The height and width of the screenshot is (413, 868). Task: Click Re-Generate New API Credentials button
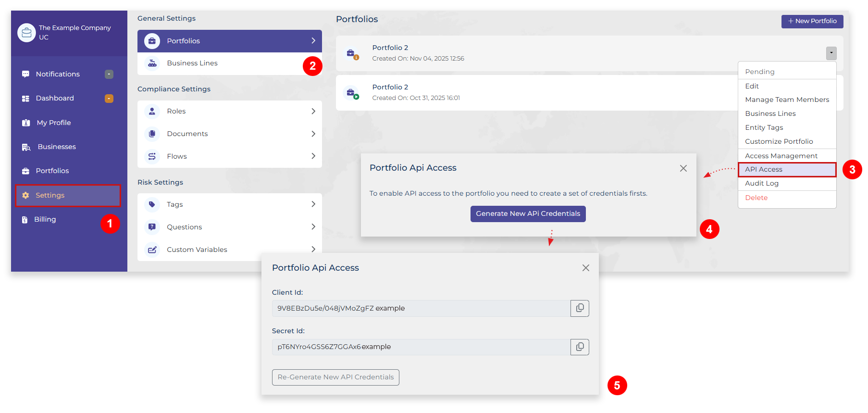(x=335, y=377)
